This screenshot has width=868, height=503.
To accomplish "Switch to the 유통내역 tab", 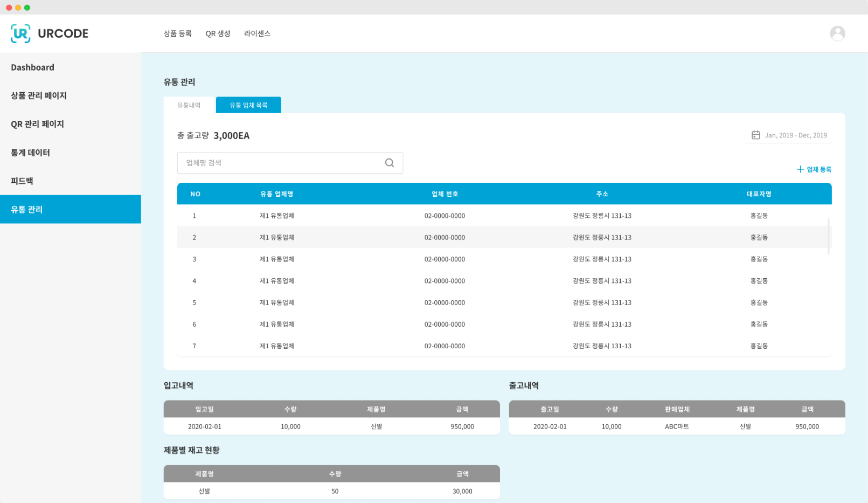I will tap(189, 105).
